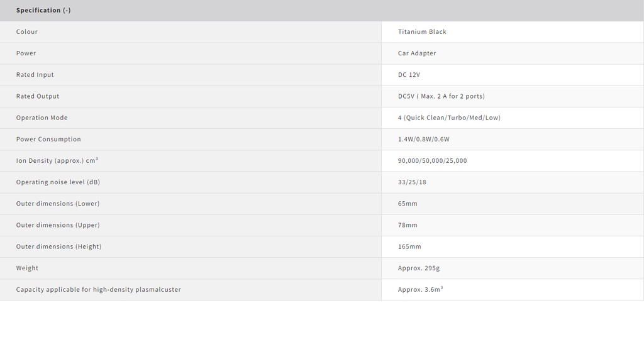The width and height of the screenshot is (644, 337).
Task: Select the 90,000/50,000/25,000 value
Action: pyautogui.click(x=433, y=161)
